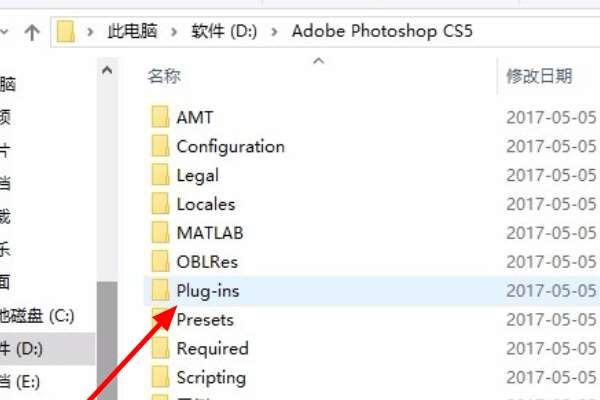The image size is (600, 400).
Task: Select 本地磁盘 (C:) in navigation pane
Action: click(37, 316)
